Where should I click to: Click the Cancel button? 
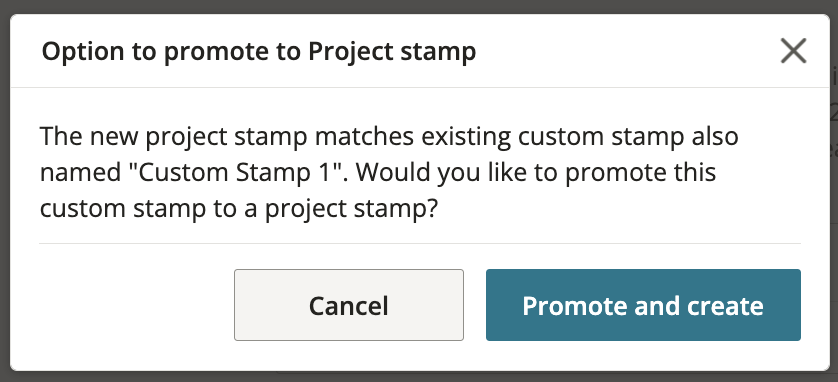click(x=348, y=305)
